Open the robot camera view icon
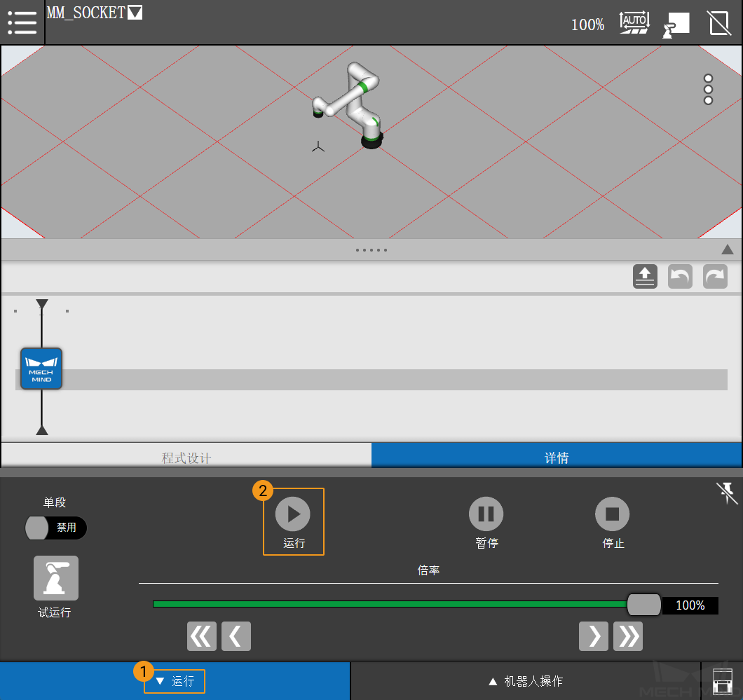Image resolution: width=743 pixels, height=700 pixels. coord(676,24)
